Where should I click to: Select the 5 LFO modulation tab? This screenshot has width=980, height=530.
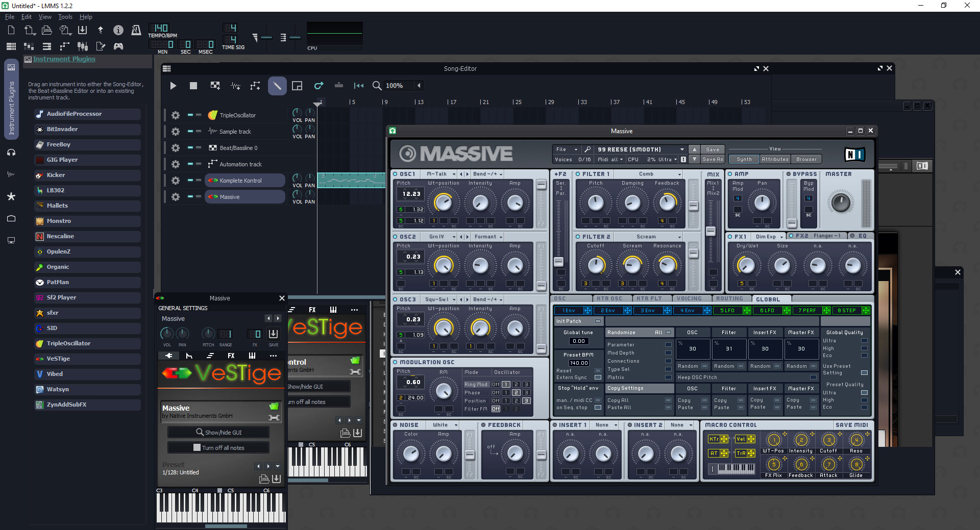[x=731, y=311]
